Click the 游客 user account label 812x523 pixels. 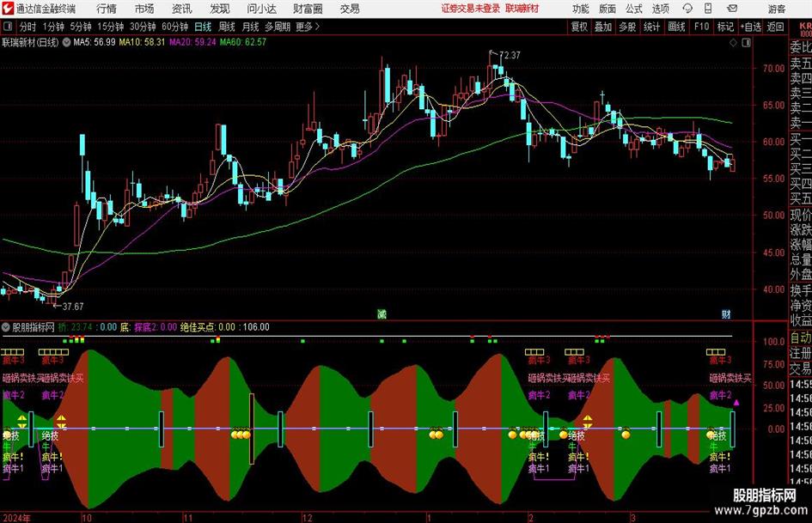point(777,9)
